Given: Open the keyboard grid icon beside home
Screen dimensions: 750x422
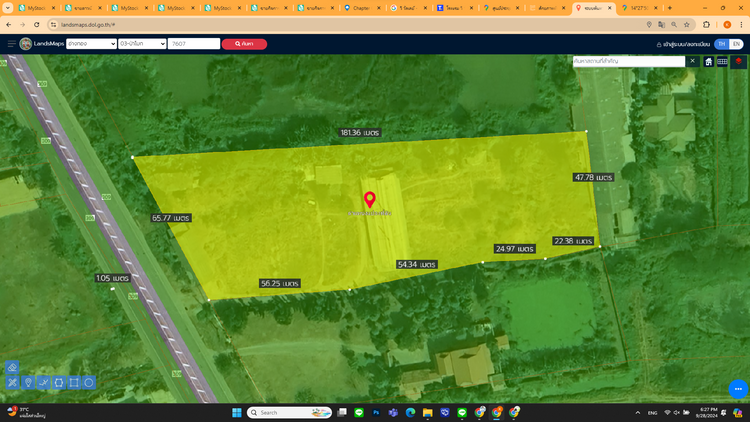Looking at the screenshot, I should tap(723, 62).
